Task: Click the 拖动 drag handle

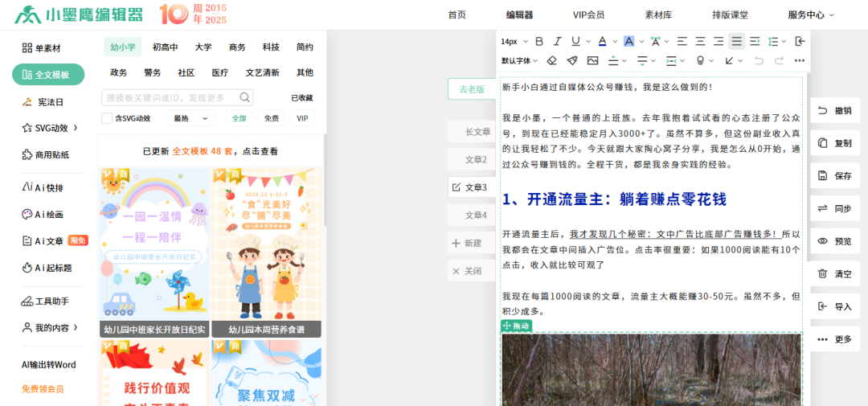Action: coord(516,326)
